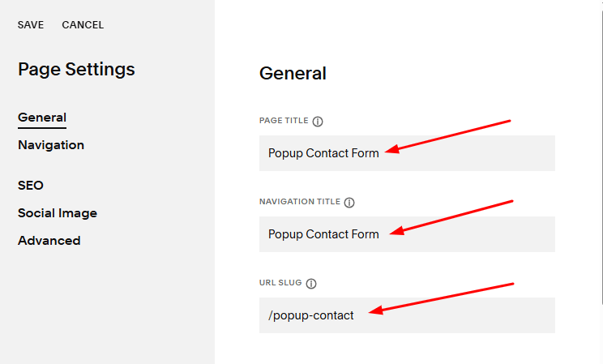Save the page settings
Screen dimensions: 603x364
click(31, 25)
